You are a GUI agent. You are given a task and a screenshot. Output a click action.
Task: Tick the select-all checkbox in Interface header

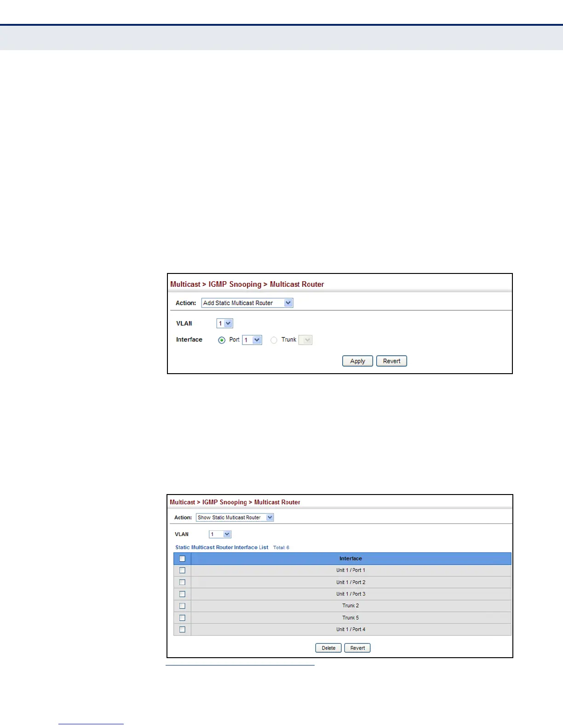click(182, 559)
